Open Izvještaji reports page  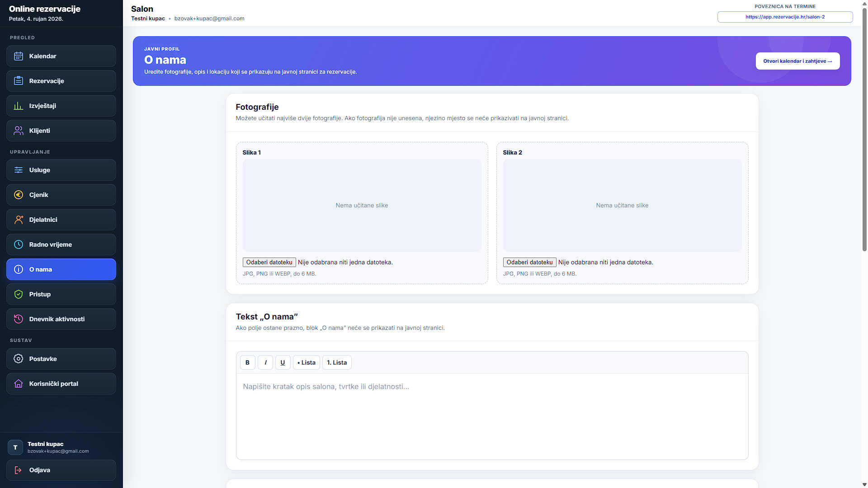[61, 106]
